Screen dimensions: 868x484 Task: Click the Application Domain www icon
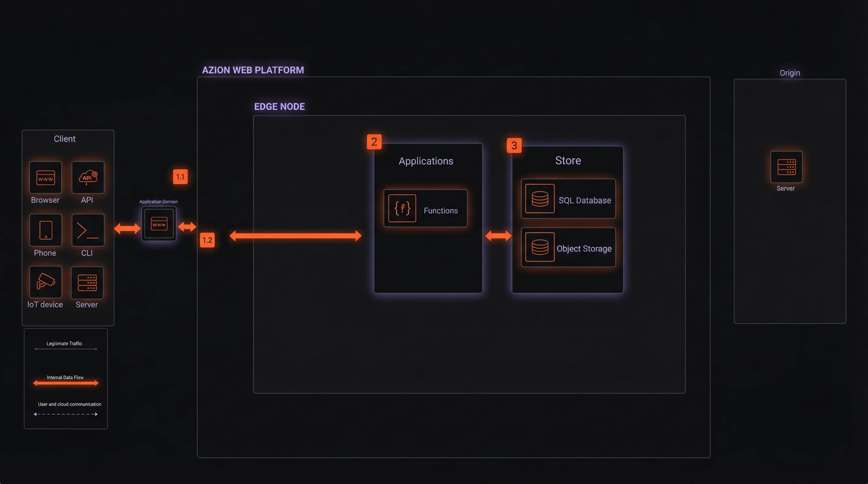click(x=159, y=223)
